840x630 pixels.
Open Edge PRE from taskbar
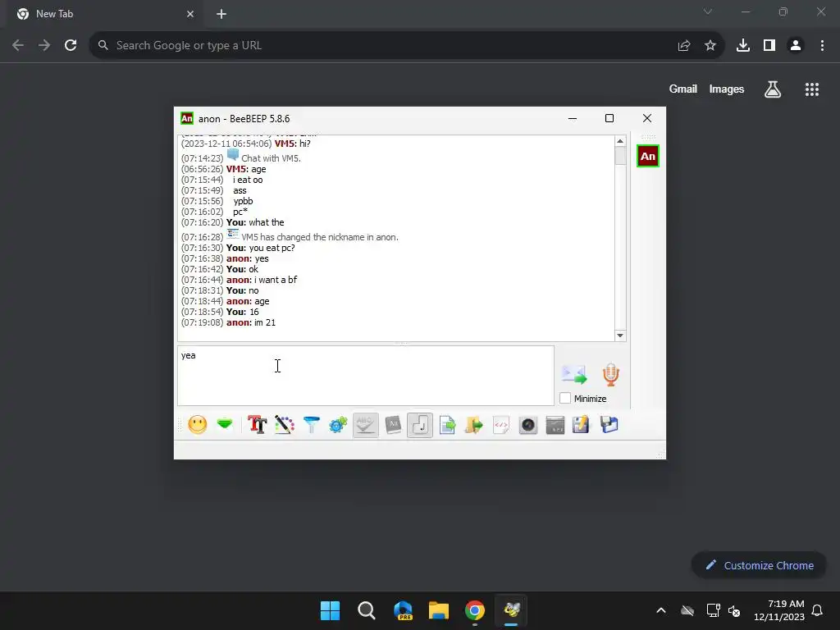(x=403, y=610)
